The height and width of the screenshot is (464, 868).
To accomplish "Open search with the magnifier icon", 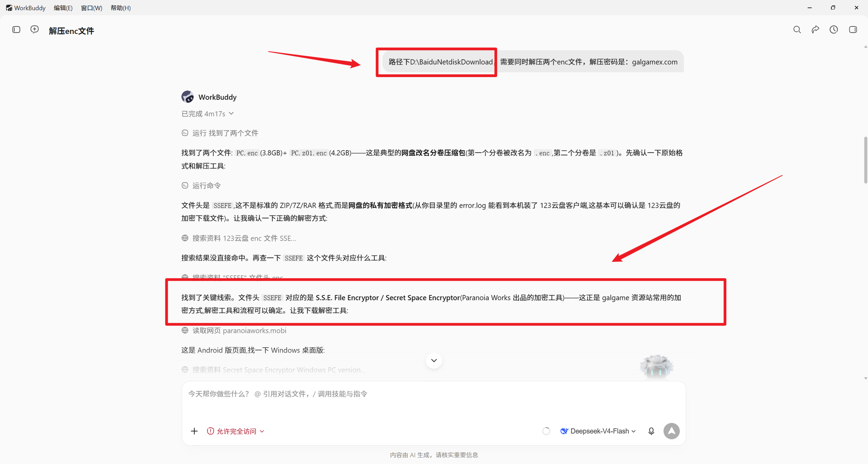I will (x=797, y=29).
